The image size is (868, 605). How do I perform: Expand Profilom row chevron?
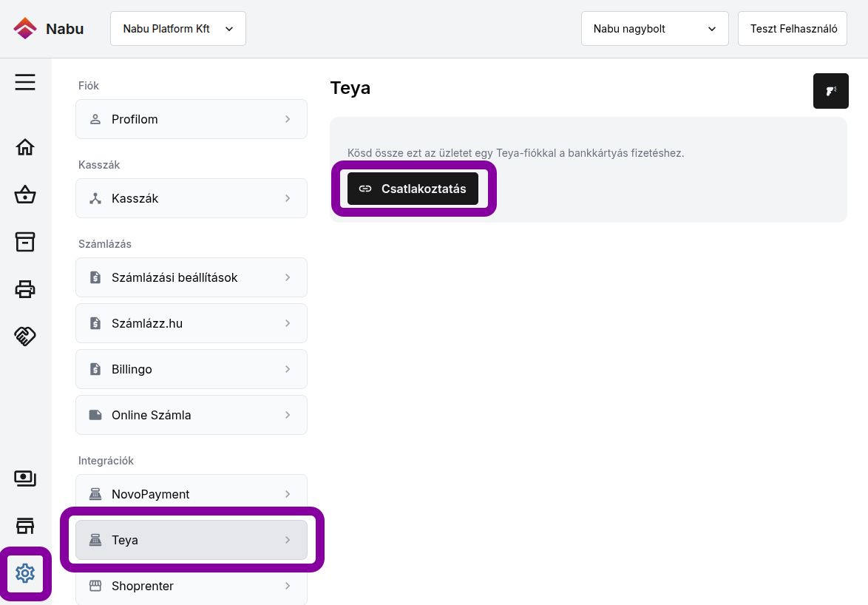288,119
